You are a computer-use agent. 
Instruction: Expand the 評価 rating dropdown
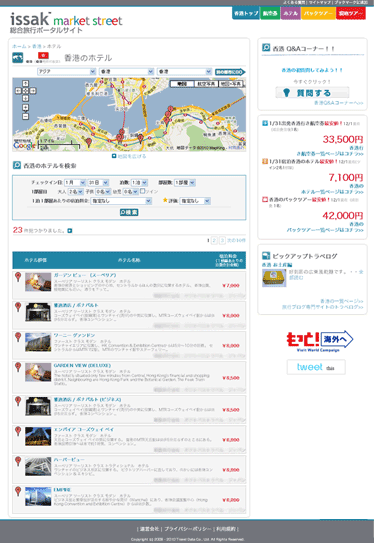pyautogui.click(x=195, y=201)
